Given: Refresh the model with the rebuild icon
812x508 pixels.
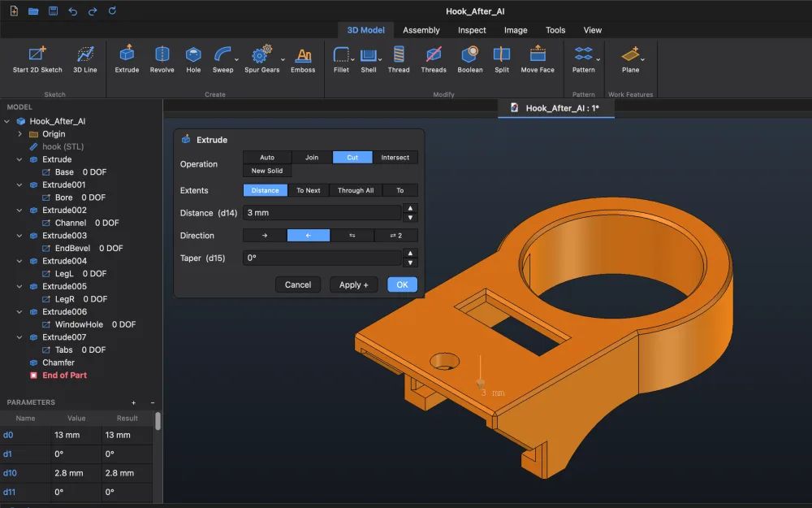Looking at the screenshot, I should pyautogui.click(x=112, y=11).
